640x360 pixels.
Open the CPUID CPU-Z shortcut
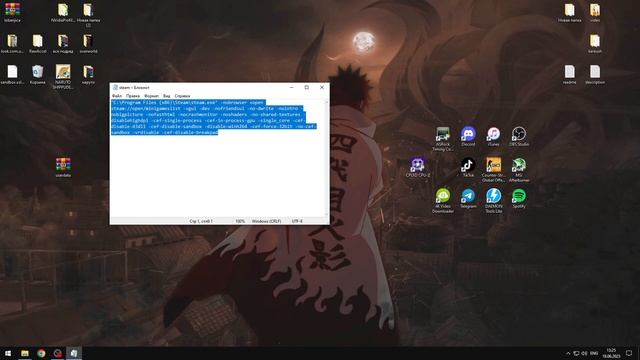coord(418,167)
